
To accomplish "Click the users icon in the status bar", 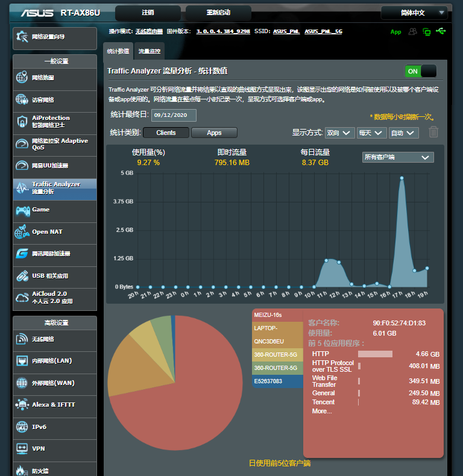I will click(412, 31).
